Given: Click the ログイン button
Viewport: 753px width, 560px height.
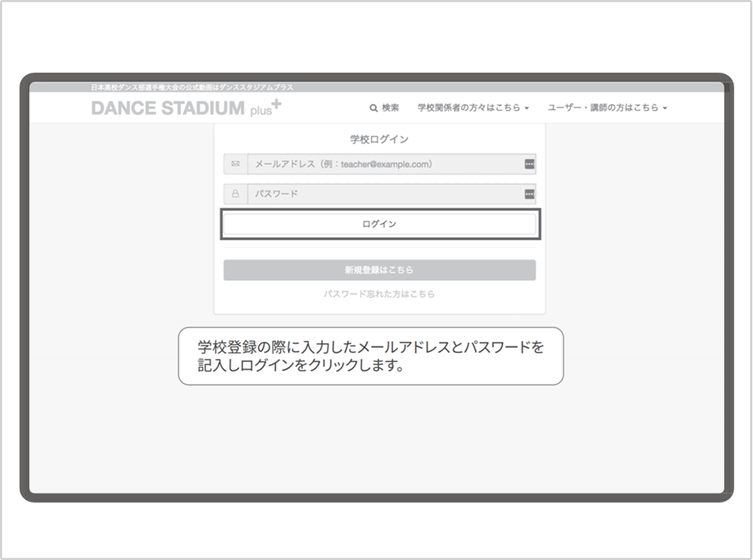Looking at the screenshot, I should pyautogui.click(x=379, y=224).
